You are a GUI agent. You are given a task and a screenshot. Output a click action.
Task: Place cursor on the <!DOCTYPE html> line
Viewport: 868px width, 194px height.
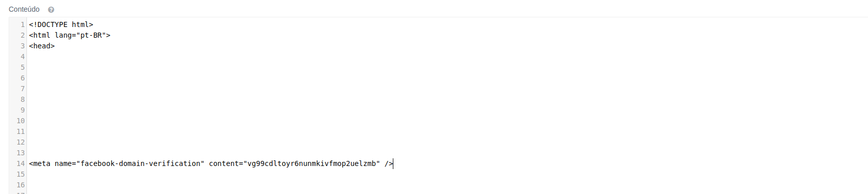click(x=61, y=24)
